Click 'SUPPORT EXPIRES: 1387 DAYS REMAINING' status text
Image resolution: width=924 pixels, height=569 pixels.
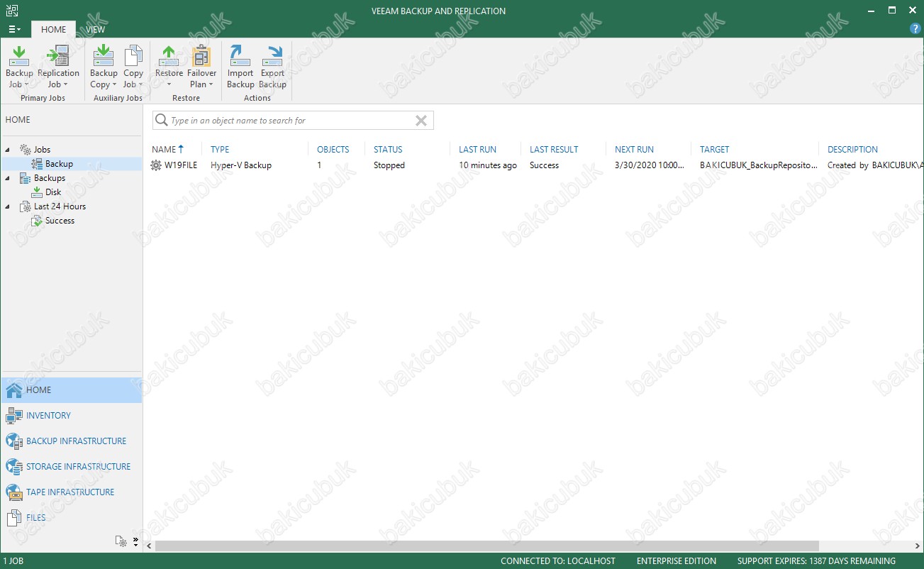pos(816,561)
